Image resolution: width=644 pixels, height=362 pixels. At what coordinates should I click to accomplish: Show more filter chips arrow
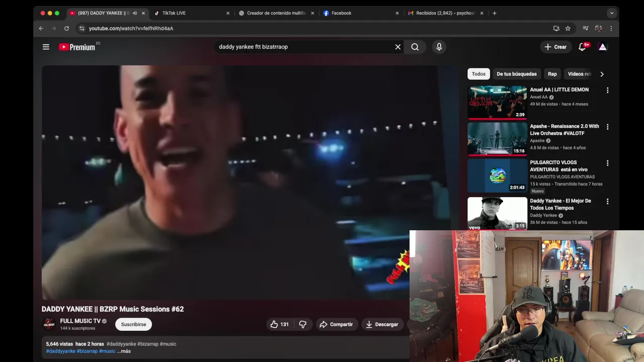602,74
